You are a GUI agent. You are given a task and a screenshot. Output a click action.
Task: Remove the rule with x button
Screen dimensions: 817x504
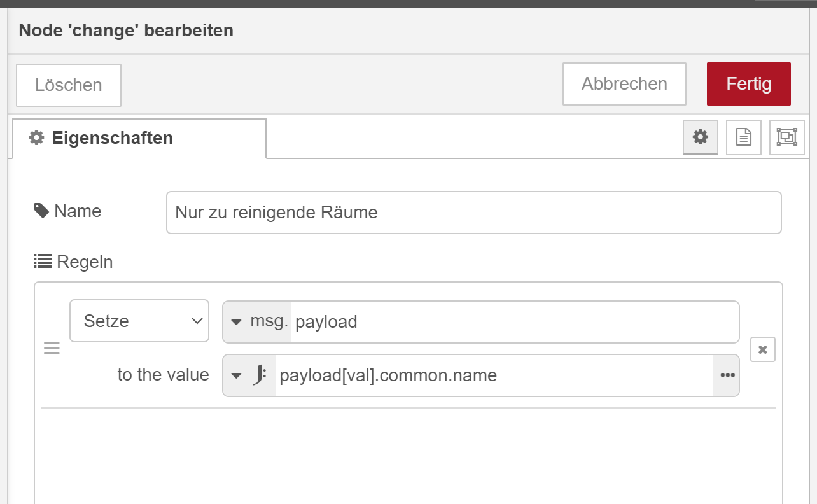763,349
